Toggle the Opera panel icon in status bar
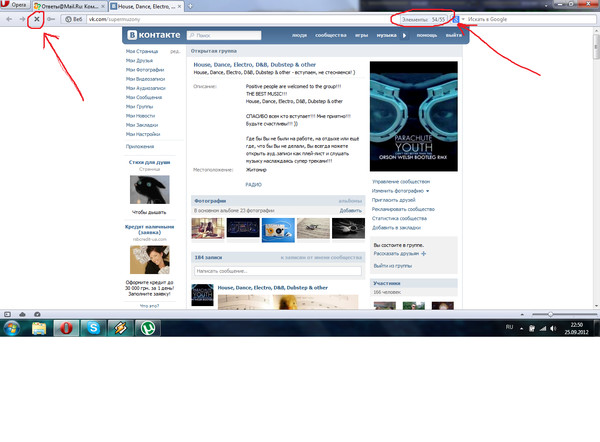Viewport: 600px width, 442px height. [7, 314]
